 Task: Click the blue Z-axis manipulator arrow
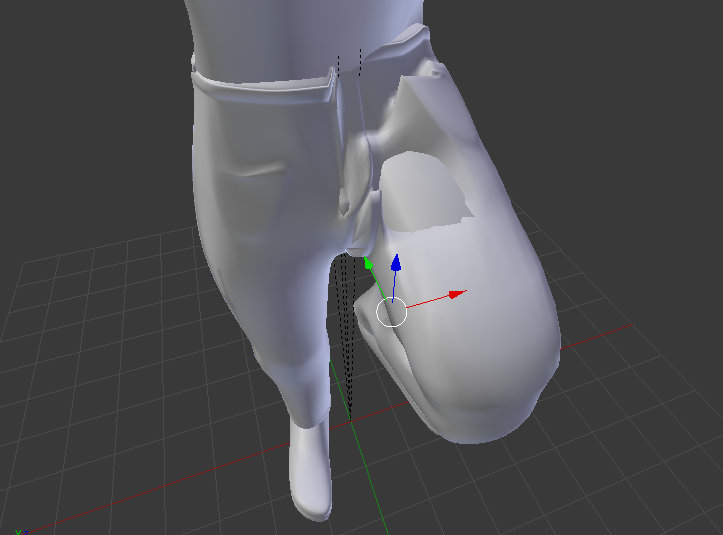pyautogui.click(x=396, y=263)
